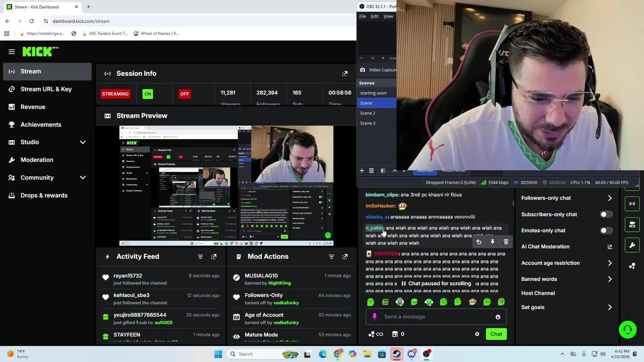Remove selected scene in OBS
Screen dimensions: 644x362
point(371,171)
